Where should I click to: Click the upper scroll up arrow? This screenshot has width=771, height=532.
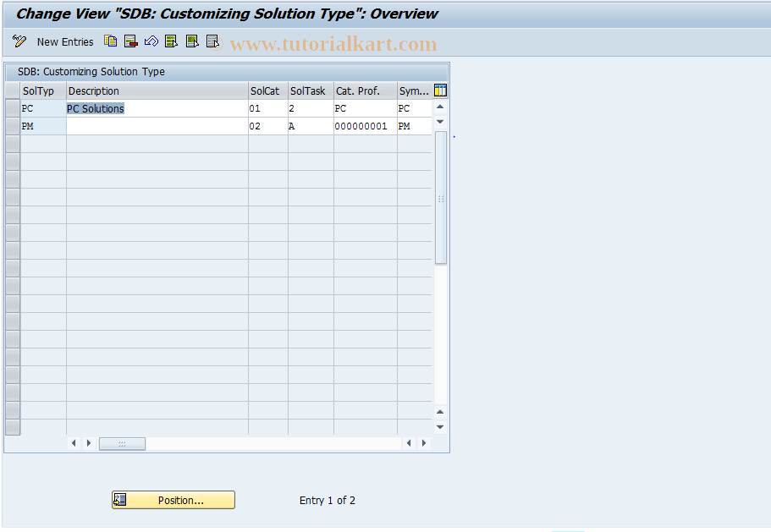[x=440, y=107]
